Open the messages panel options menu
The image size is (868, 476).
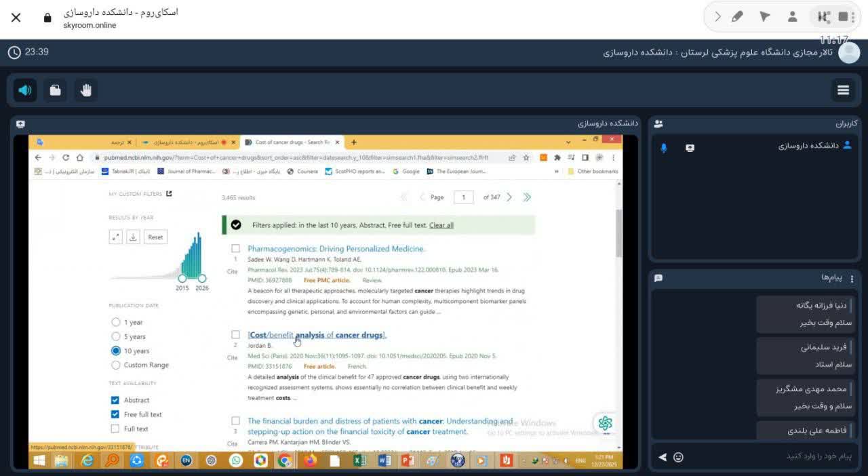[852, 279]
